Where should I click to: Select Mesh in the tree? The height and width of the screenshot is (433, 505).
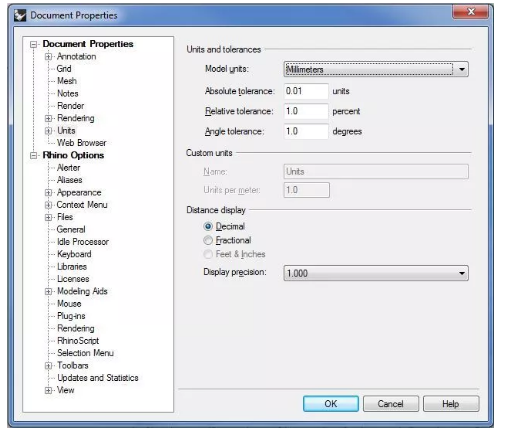(x=67, y=81)
